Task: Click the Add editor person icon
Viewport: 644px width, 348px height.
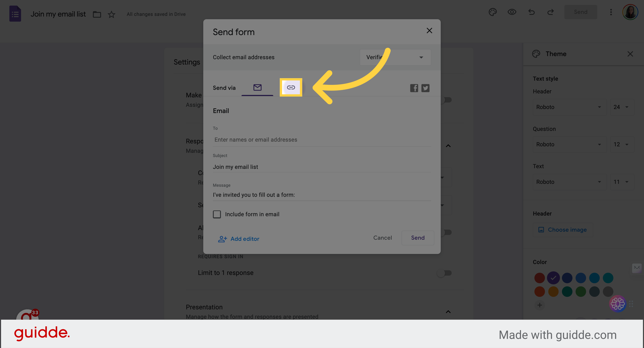Action: click(222, 239)
